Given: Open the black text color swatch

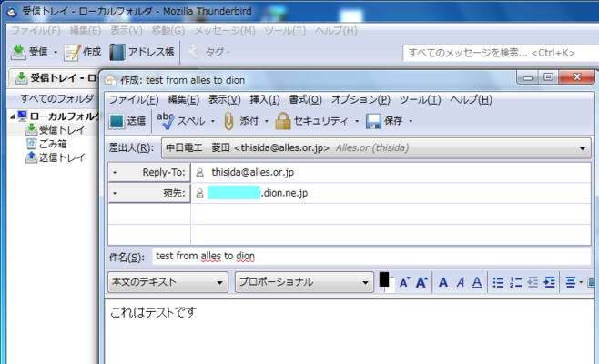Looking at the screenshot, I should pos(384,279).
